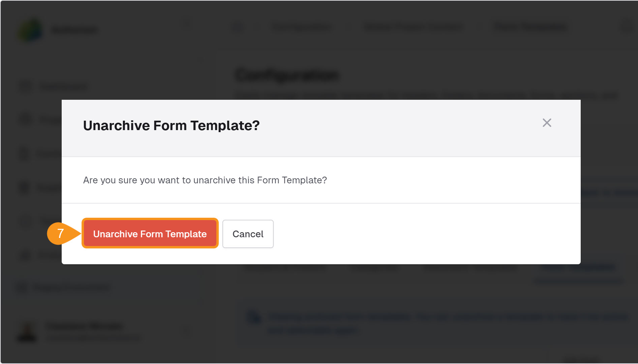Screen dimensions: 638x364
Task: Open the Configuration breadcrumb item
Action: coord(301,27)
